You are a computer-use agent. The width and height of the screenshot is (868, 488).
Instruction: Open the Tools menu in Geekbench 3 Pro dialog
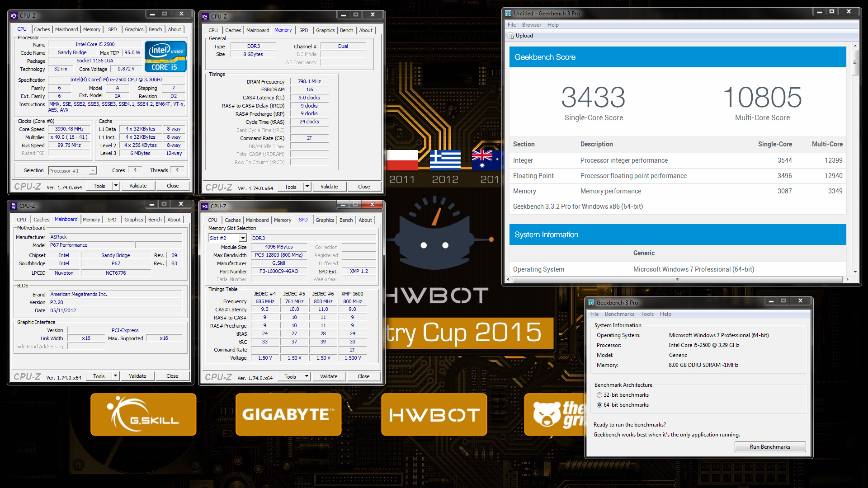pos(647,314)
